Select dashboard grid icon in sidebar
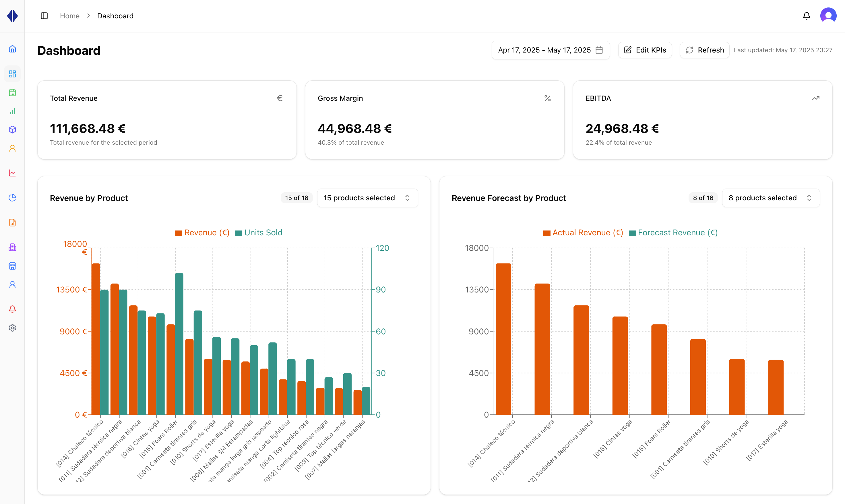Image resolution: width=845 pixels, height=504 pixels. 13,74
